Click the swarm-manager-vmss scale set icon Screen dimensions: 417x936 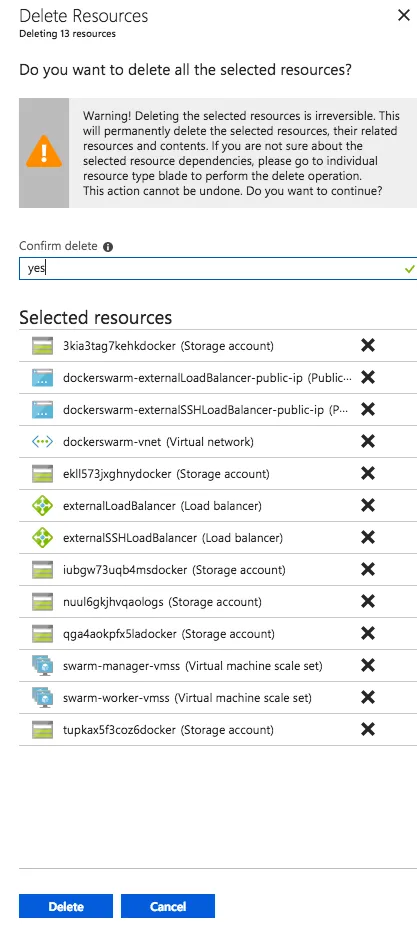(x=42, y=665)
